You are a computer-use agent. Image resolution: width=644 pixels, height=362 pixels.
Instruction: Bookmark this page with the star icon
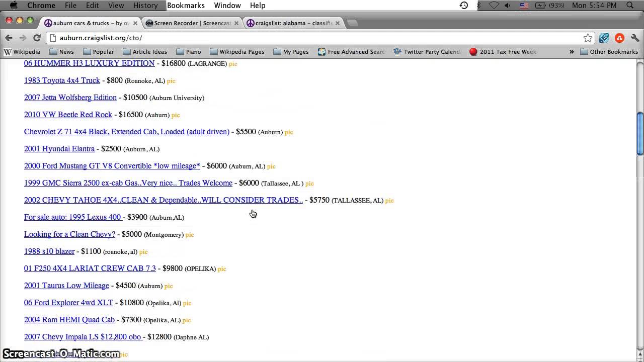(x=588, y=38)
